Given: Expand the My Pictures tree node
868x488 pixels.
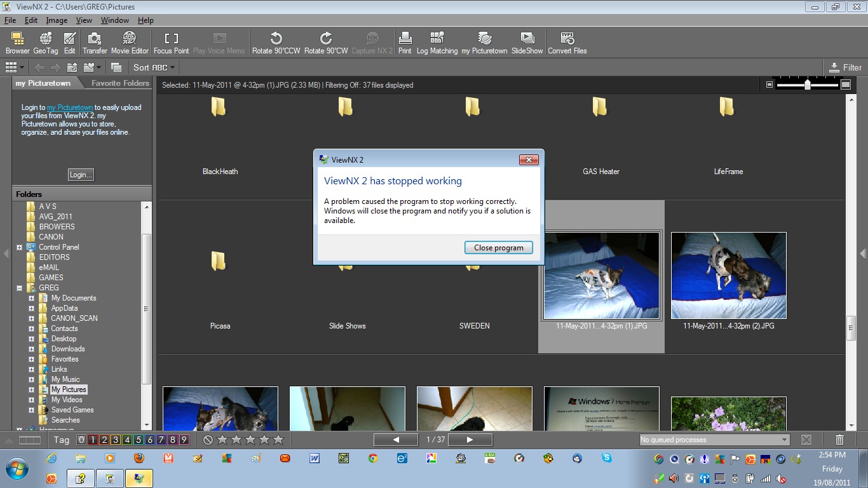Looking at the screenshot, I should tap(31, 390).
